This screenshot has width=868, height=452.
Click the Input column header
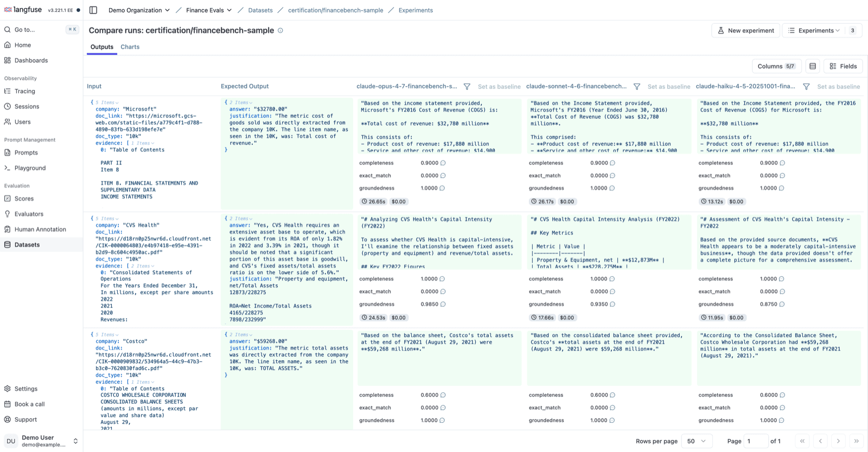click(x=94, y=86)
